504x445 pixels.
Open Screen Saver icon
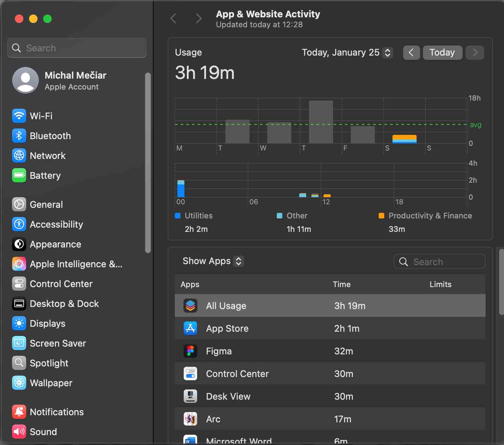coord(19,343)
